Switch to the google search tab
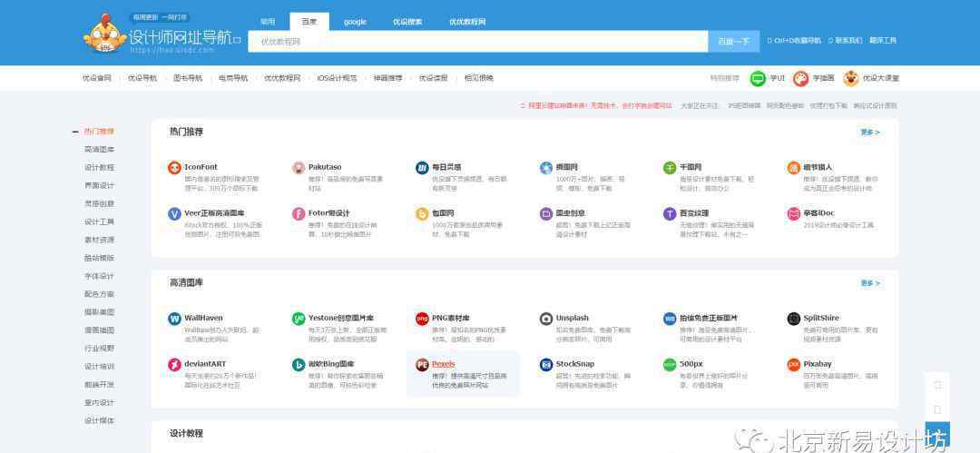The width and height of the screenshot is (980, 453). [x=355, y=22]
